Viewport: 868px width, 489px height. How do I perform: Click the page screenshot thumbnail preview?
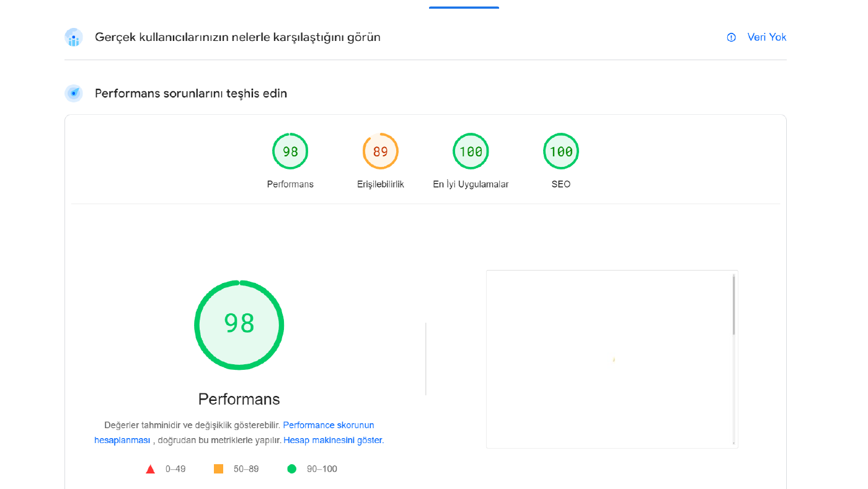[612, 359]
